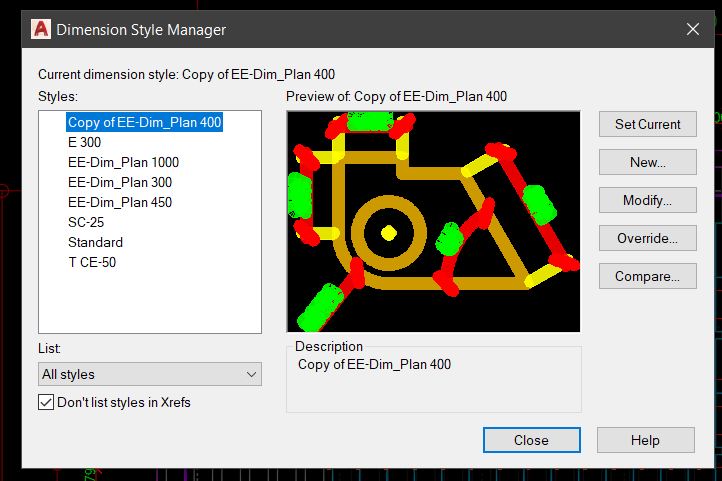Click the New... button
This screenshot has height=481, width=722.
pyautogui.click(x=647, y=162)
